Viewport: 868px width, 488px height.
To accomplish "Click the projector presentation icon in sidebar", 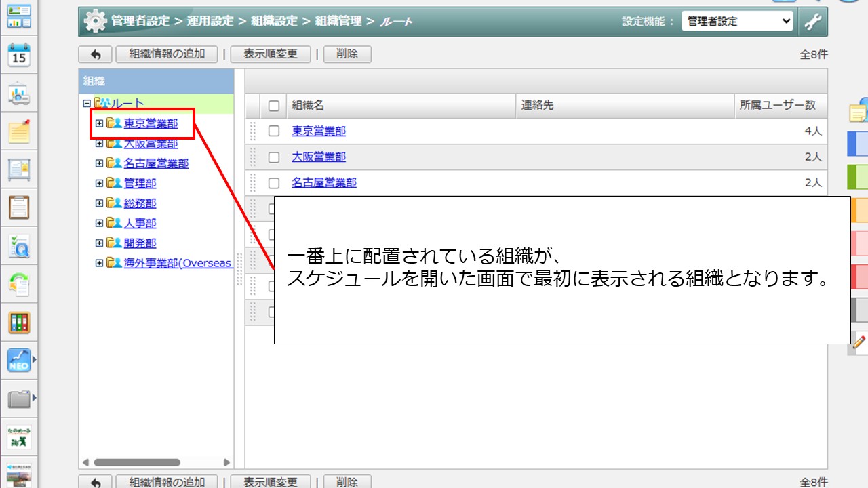I will click(19, 94).
